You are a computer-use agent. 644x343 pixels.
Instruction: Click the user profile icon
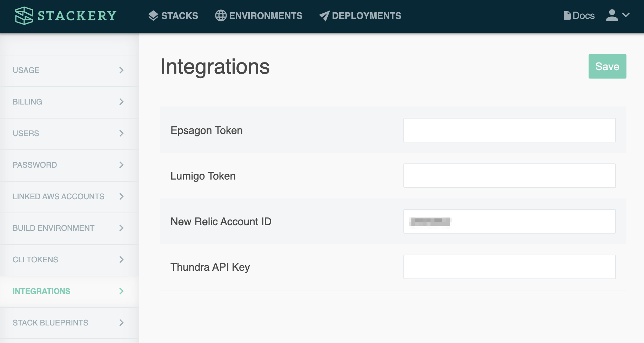pyautogui.click(x=612, y=15)
